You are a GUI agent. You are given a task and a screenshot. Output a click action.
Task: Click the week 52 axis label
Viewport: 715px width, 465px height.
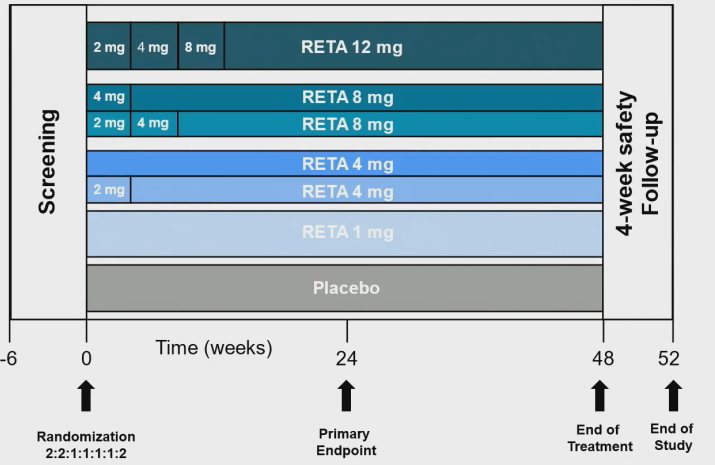coord(669,359)
